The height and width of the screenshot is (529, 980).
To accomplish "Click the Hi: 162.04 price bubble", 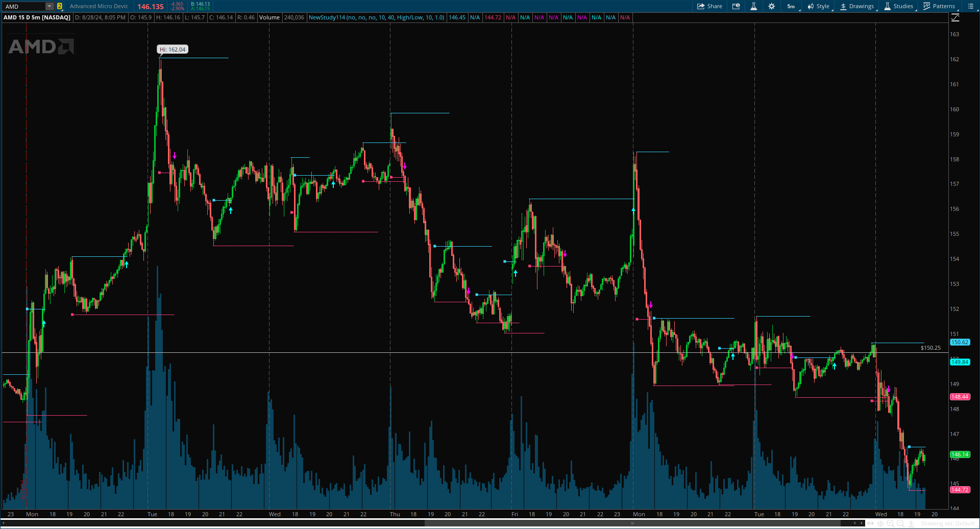I will point(173,50).
